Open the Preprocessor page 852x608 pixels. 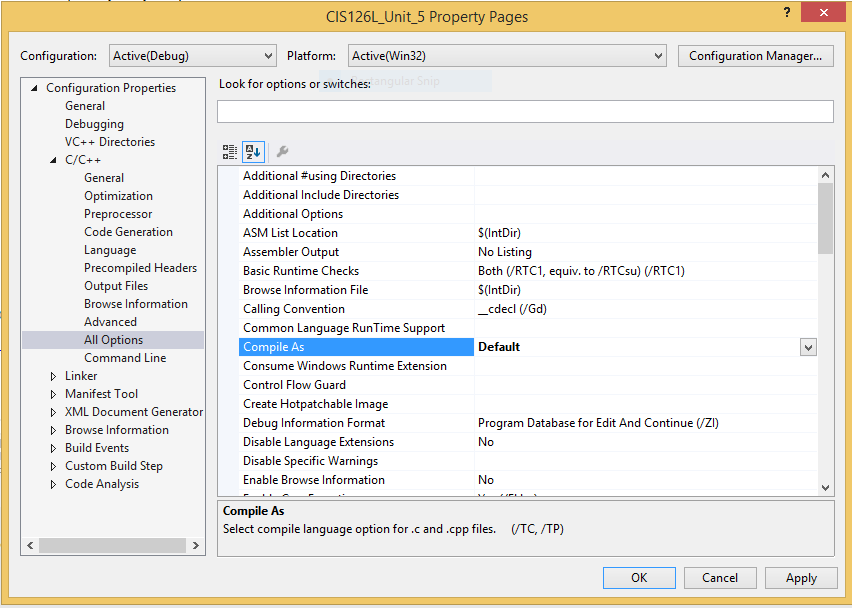click(118, 214)
